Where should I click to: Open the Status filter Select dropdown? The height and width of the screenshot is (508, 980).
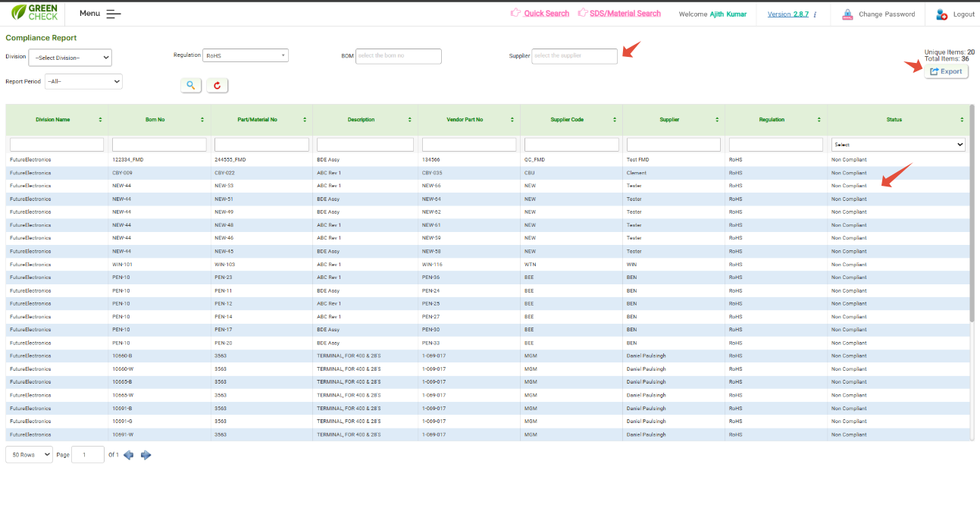[897, 144]
